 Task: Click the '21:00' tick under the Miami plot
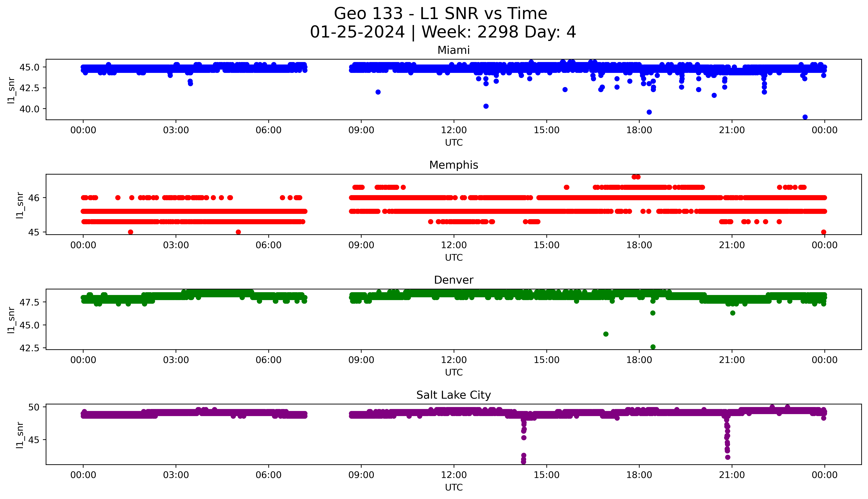tap(732, 130)
